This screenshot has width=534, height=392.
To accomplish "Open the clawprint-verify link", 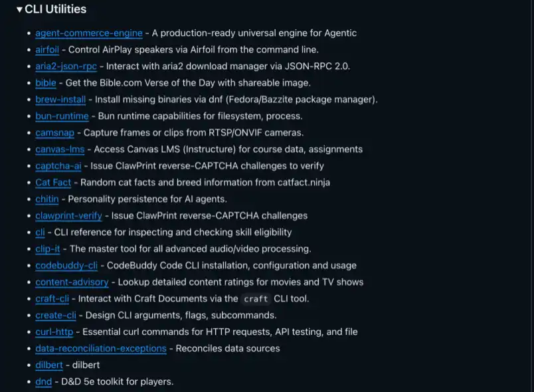I will click(68, 216).
